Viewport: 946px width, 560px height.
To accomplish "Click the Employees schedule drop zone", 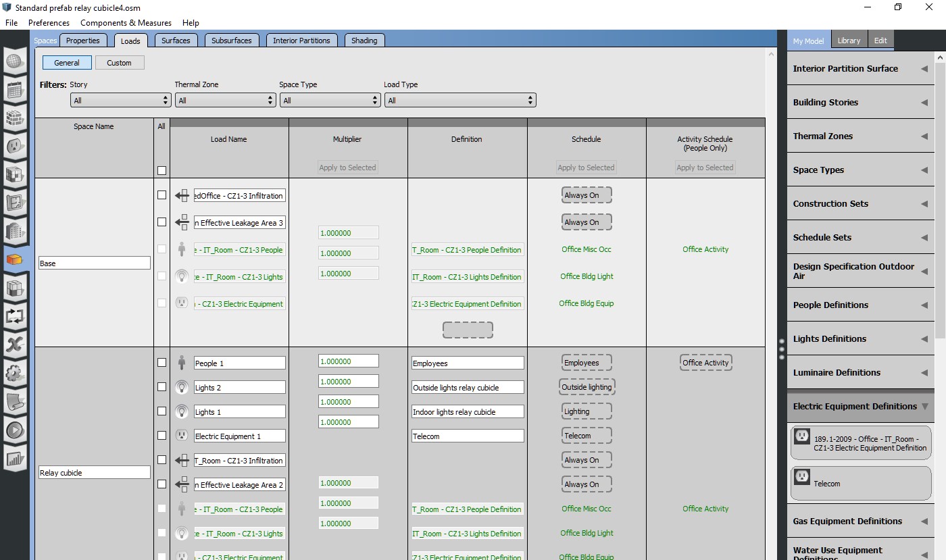I will pos(587,363).
